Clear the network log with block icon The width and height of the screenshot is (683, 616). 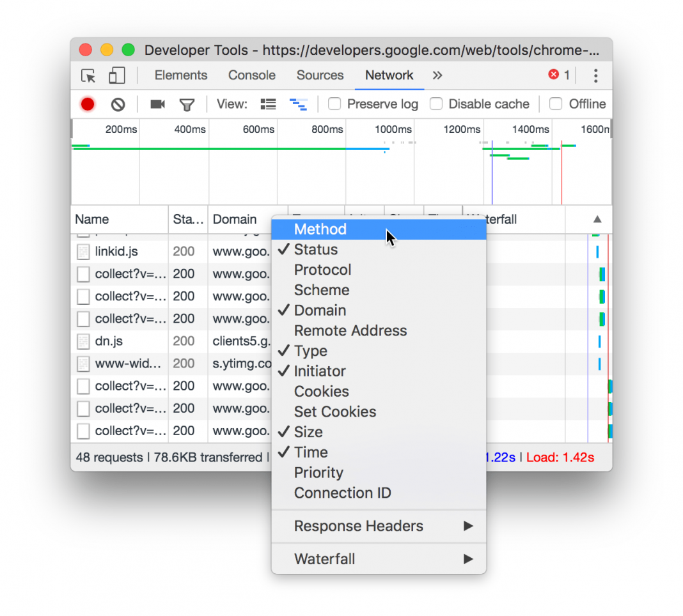(118, 104)
